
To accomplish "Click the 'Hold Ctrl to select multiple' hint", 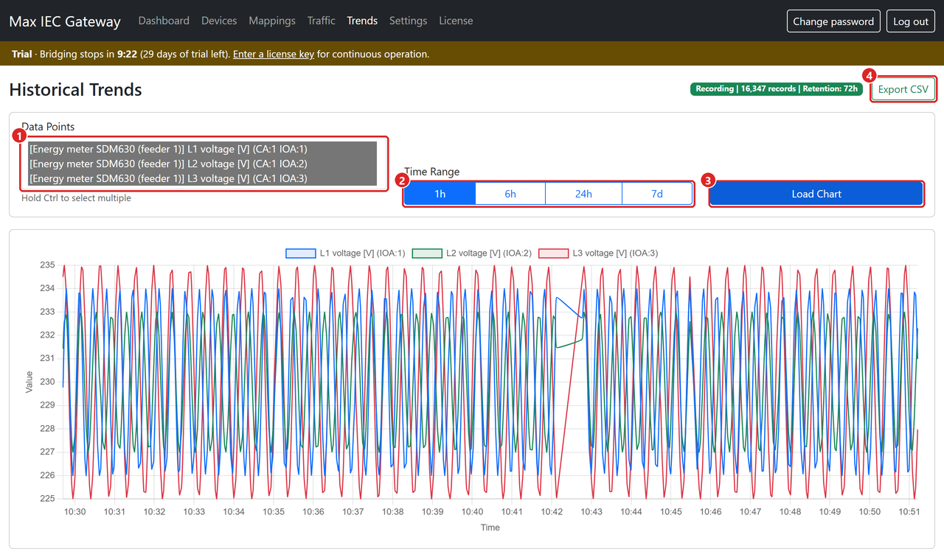I will 76,198.
